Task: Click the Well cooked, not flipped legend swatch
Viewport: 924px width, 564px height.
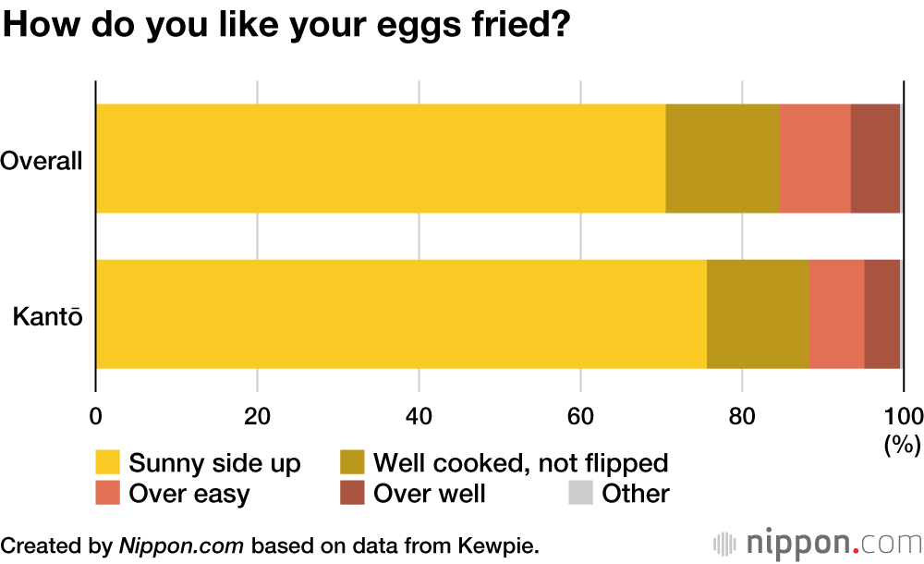Action: [x=353, y=462]
